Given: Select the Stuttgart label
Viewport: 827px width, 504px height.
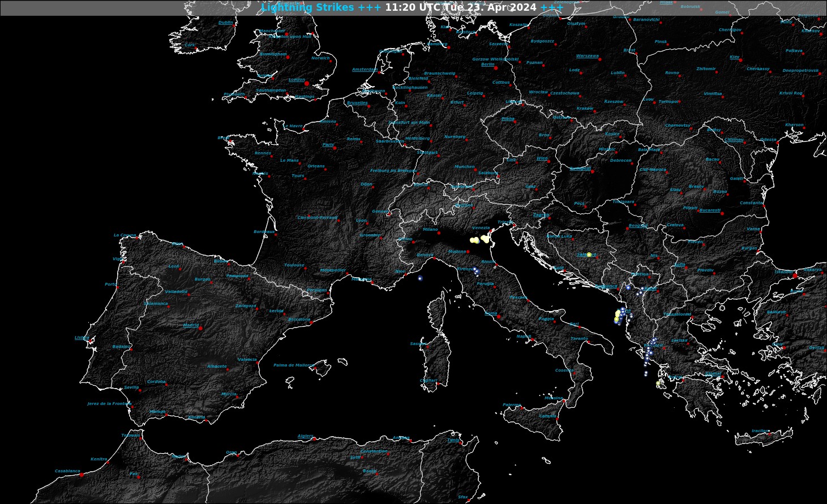Looking at the screenshot, I should tap(427, 153).
